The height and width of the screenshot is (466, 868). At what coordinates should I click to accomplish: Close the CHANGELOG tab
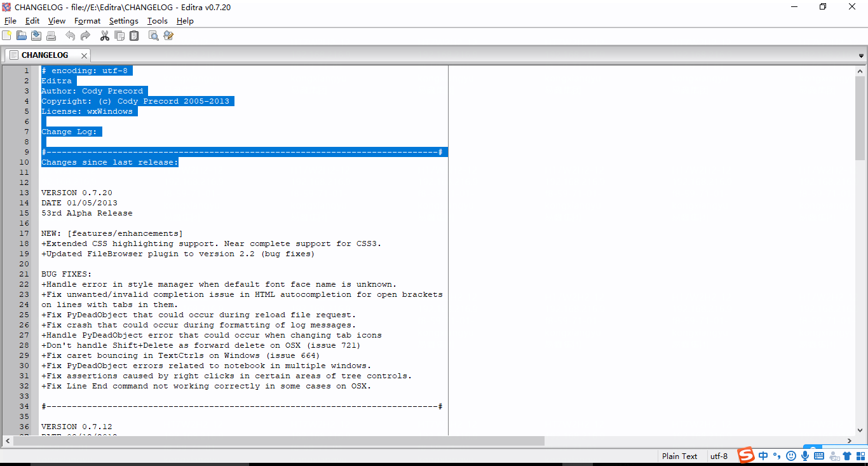83,56
